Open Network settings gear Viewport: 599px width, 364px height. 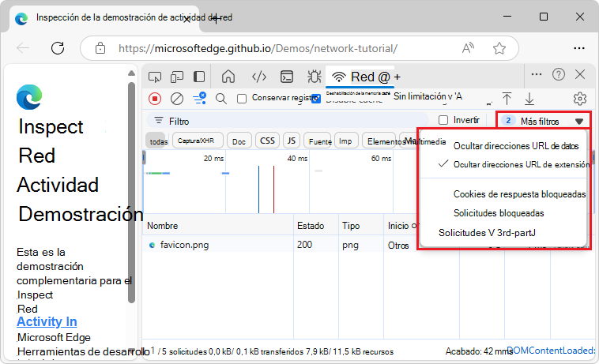tap(579, 99)
